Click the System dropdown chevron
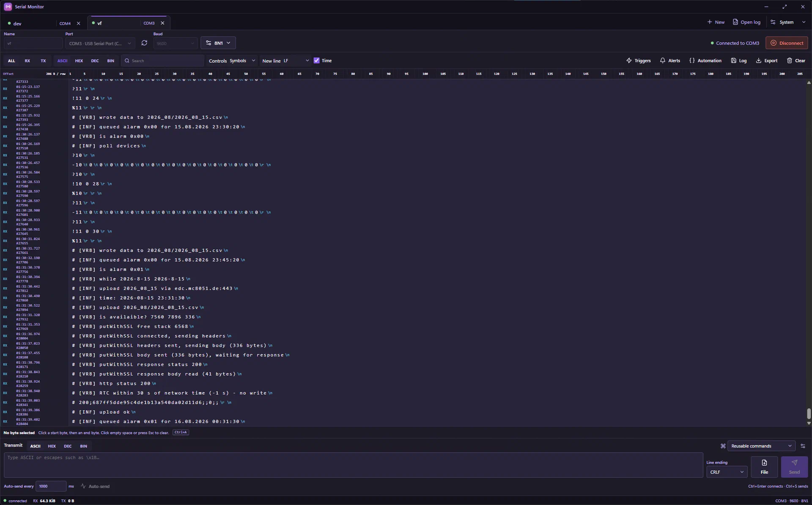 (804, 22)
